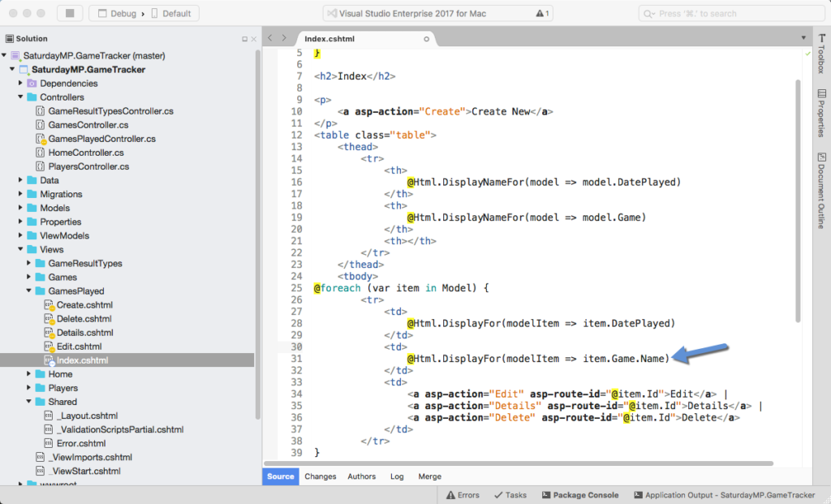
Task: Select the Log tab
Action: pyautogui.click(x=397, y=476)
